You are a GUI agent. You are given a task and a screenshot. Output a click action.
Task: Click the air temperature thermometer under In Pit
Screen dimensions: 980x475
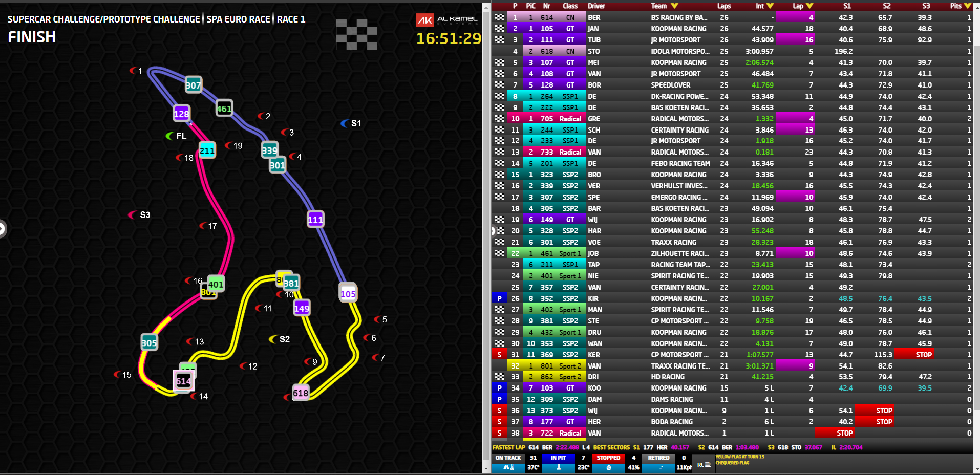click(558, 467)
